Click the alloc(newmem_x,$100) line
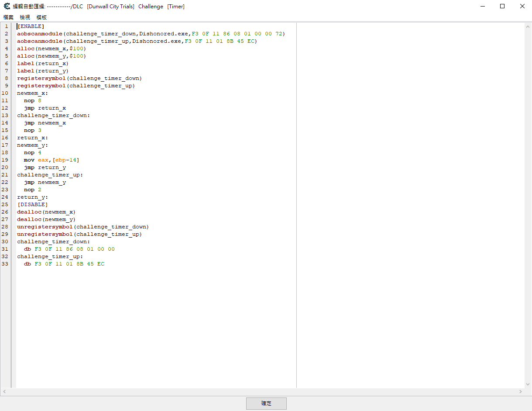The width and height of the screenshot is (532, 411). click(x=51, y=48)
